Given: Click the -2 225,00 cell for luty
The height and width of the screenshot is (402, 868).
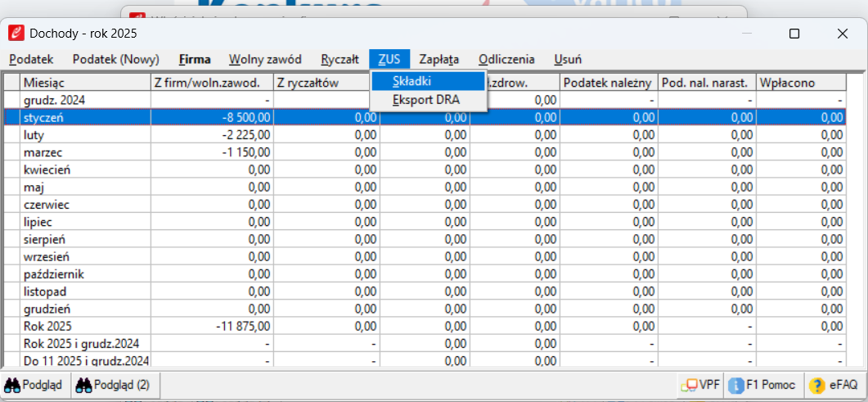Looking at the screenshot, I should click(212, 134).
